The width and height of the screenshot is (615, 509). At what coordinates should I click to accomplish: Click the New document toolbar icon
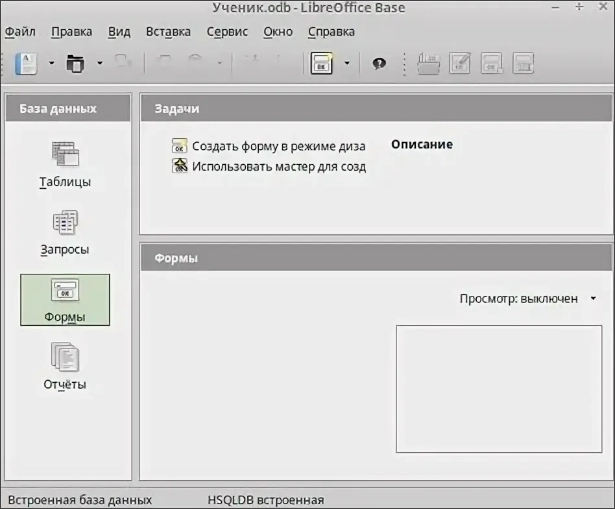click(26, 63)
